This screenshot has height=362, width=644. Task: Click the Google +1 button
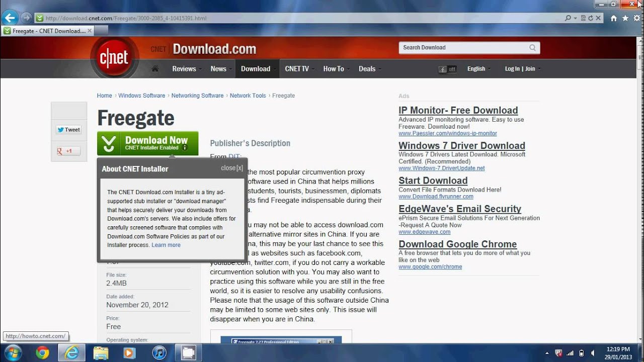coord(68,151)
